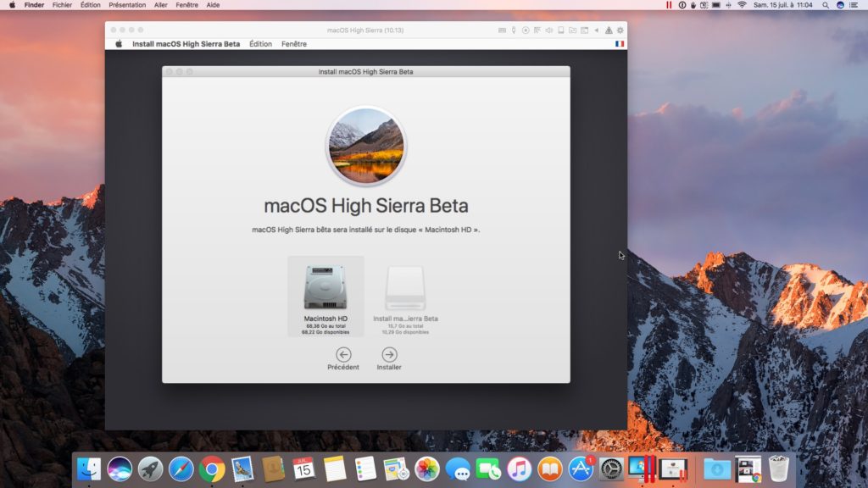This screenshot has width=868, height=488.
Task: Open the Notification Center list icon
Action: pos(854,5)
